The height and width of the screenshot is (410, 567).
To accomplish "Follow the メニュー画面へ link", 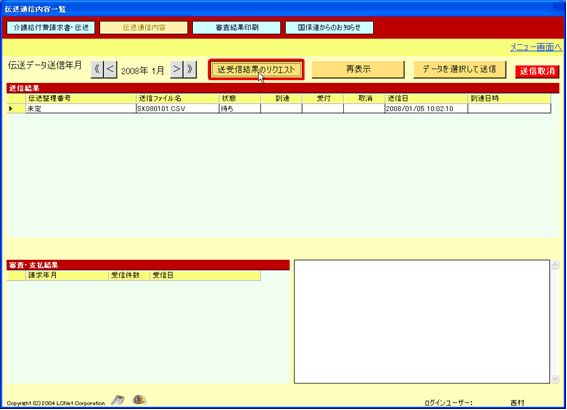I will [536, 47].
